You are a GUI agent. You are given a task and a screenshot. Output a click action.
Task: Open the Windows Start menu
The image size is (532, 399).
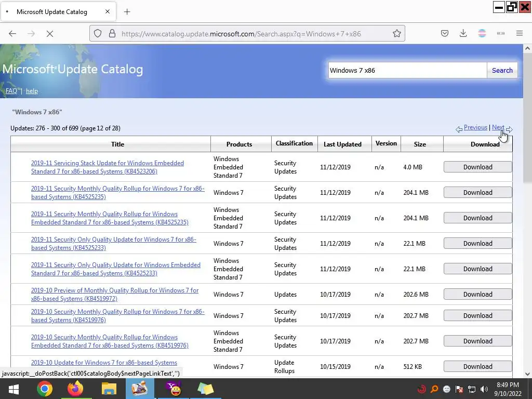[13, 389]
